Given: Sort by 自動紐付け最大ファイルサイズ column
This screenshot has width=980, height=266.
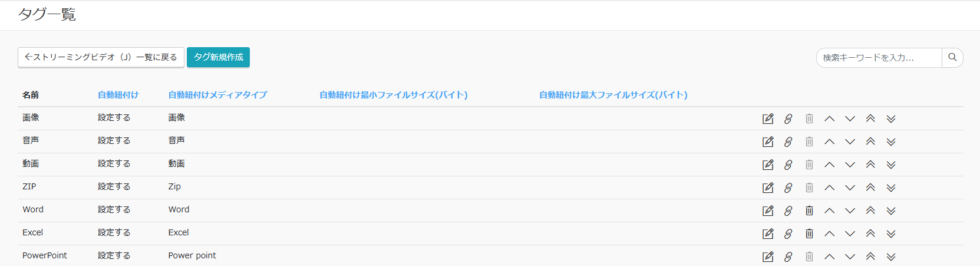Looking at the screenshot, I should [613, 95].
